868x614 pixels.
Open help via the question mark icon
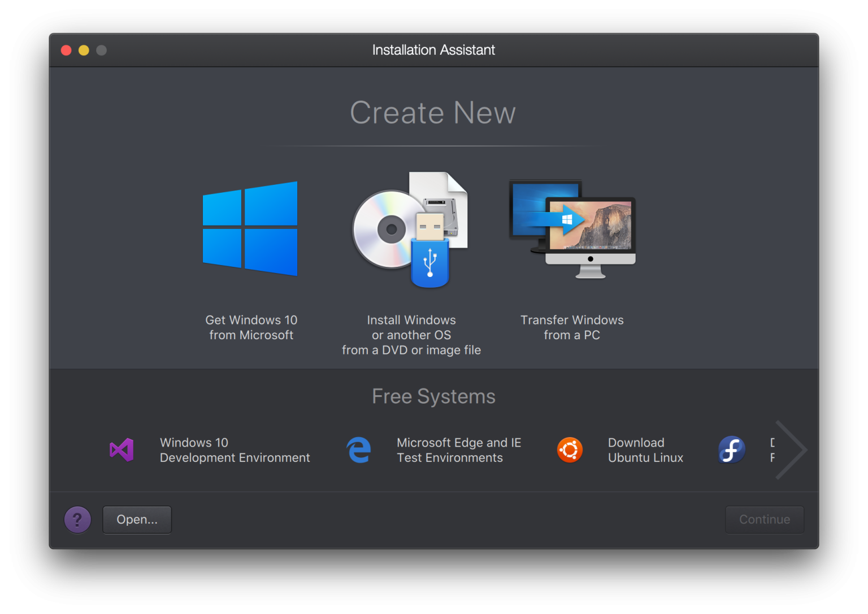[x=77, y=519]
